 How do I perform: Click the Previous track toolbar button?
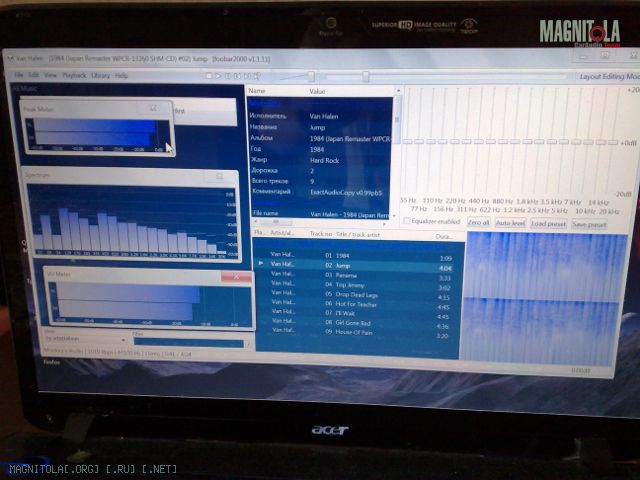point(237,76)
